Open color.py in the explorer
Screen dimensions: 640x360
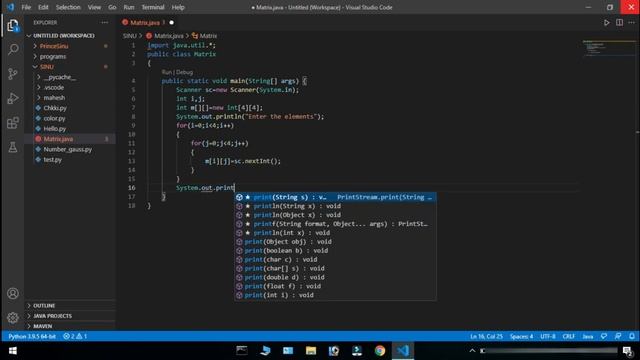coord(54,118)
